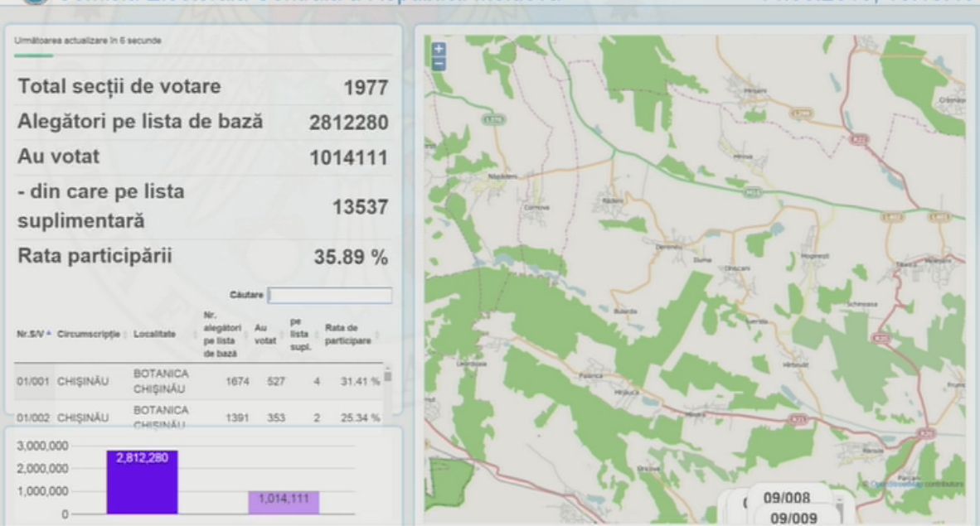Click the 1674 voters cell
980x526 pixels.
point(237,381)
